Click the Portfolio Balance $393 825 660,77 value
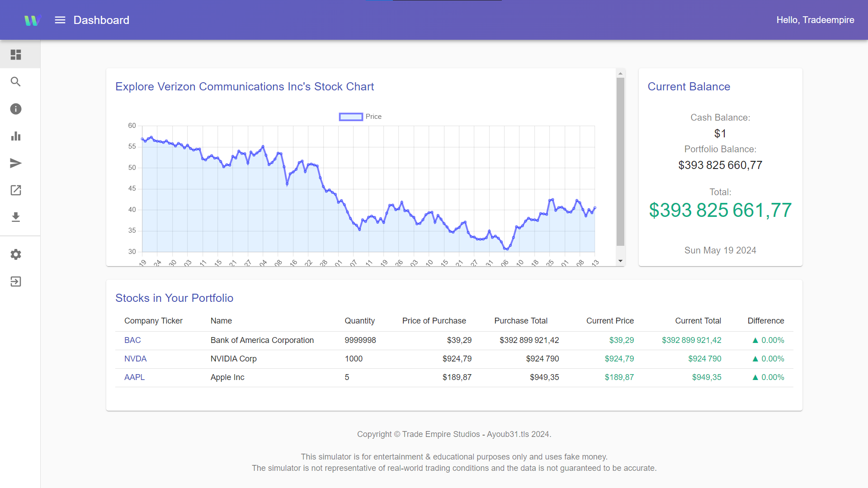 click(720, 165)
